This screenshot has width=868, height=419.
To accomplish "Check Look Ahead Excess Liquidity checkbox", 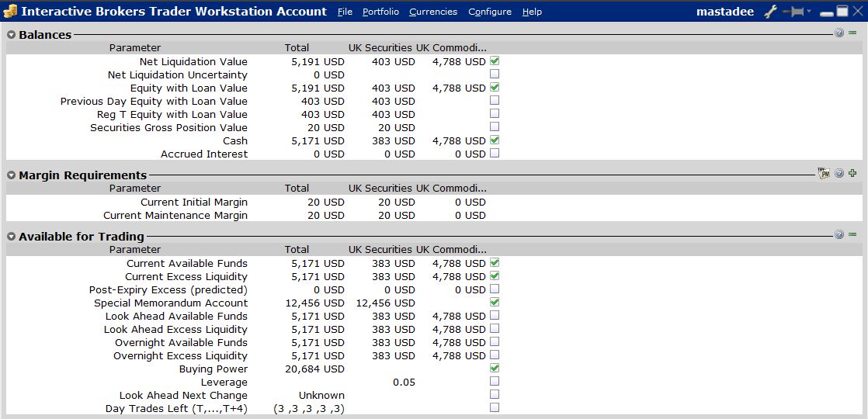I will click(495, 328).
